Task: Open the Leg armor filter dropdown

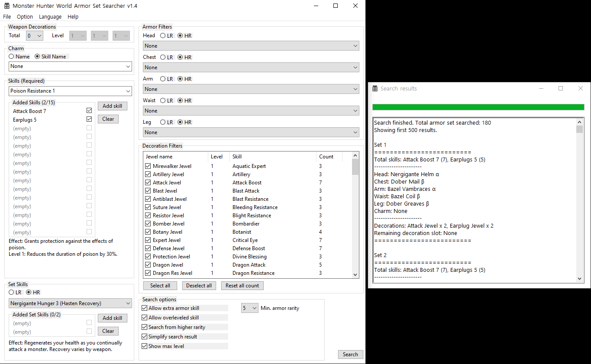Action: (x=251, y=132)
